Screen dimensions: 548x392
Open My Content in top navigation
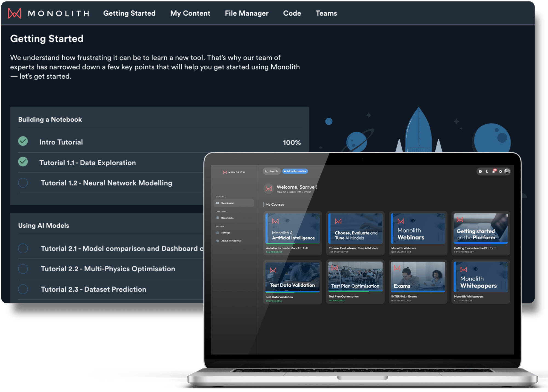coord(190,13)
